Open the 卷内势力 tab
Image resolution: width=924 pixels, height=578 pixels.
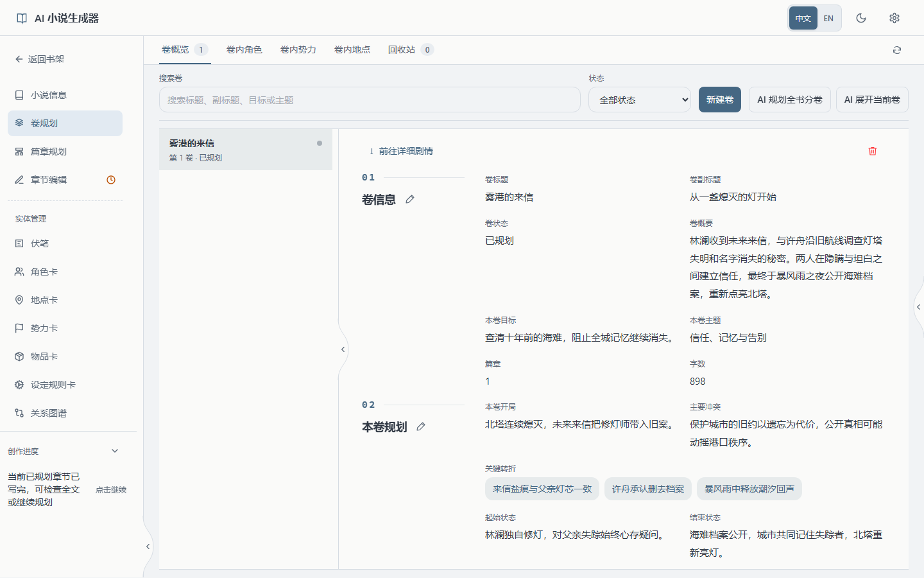coord(298,49)
